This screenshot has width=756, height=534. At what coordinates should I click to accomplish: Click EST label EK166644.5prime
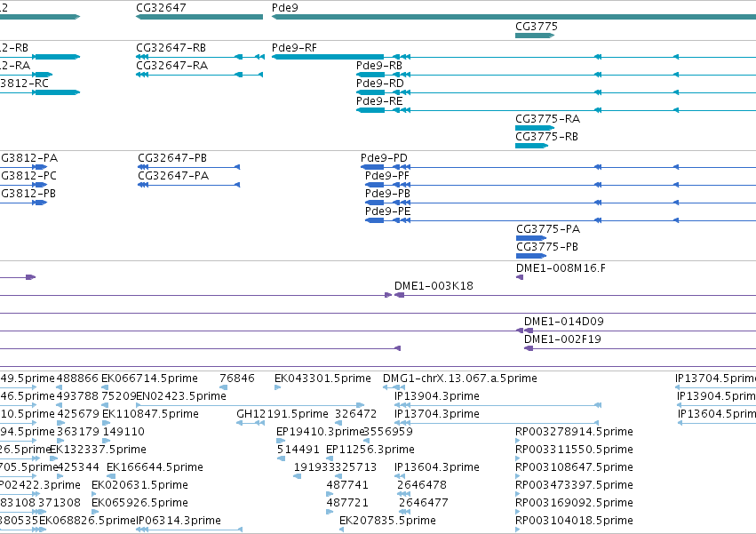(155, 468)
